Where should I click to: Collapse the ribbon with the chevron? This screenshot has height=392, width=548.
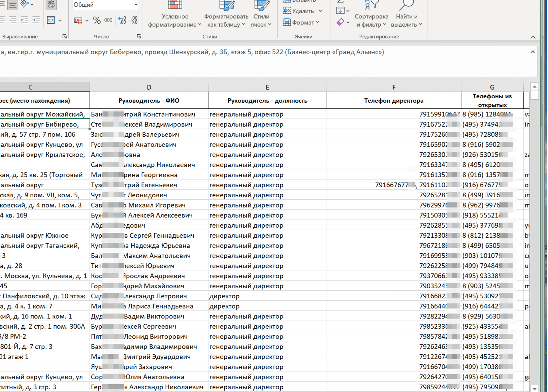coord(533,37)
